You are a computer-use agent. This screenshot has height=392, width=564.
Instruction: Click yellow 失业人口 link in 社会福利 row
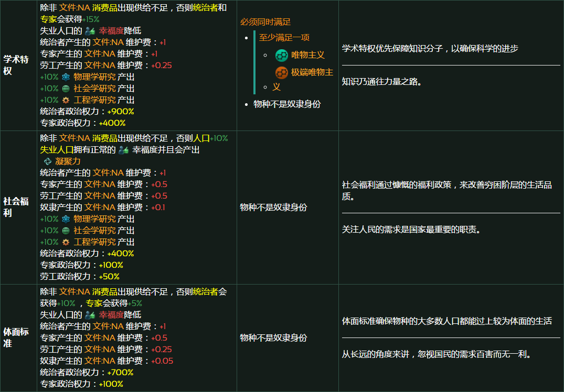(x=57, y=150)
